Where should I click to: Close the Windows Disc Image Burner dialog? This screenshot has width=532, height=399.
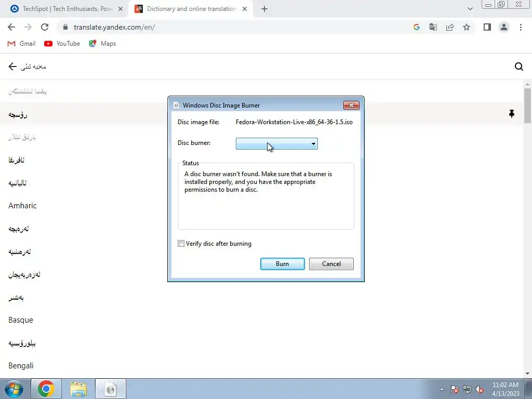point(351,105)
